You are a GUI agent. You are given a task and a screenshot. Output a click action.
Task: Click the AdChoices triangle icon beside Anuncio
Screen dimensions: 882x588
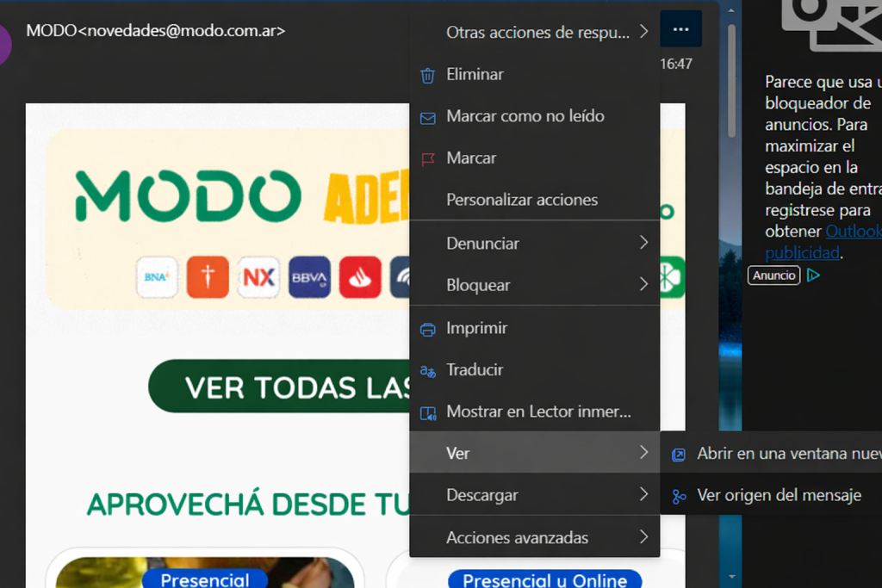[x=813, y=275]
